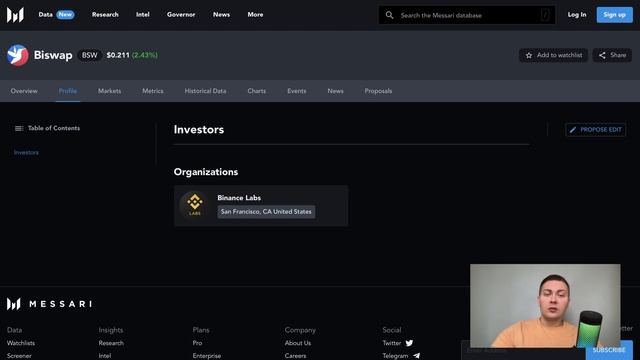Expand the More menu
The height and width of the screenshot is (360, 640).
[x=255, y=15]
